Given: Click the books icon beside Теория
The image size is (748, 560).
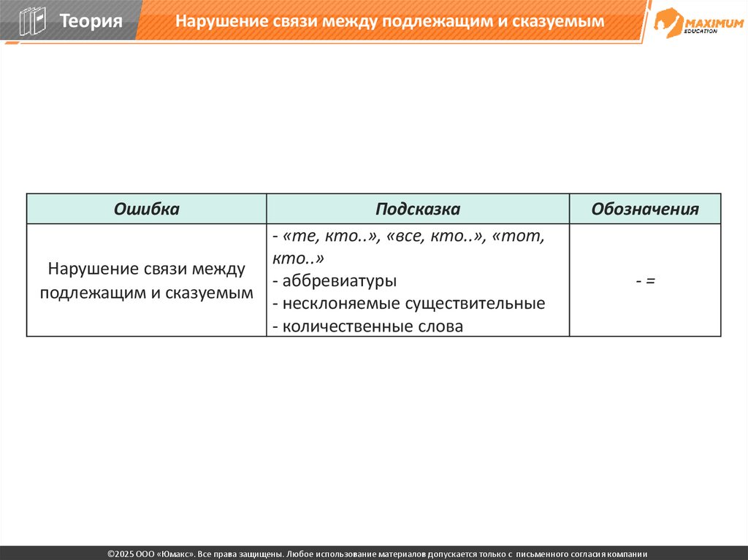Looking at the screenshot, I should coord(32,21).
